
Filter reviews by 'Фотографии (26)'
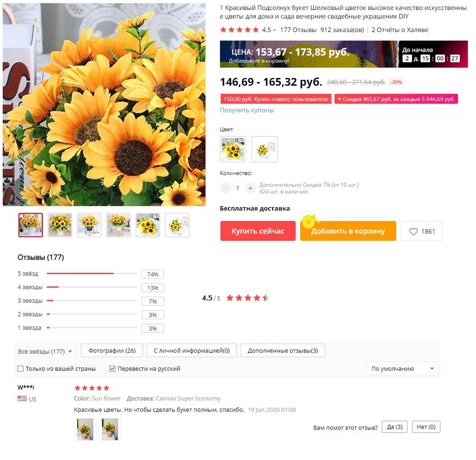pos(112,350)
